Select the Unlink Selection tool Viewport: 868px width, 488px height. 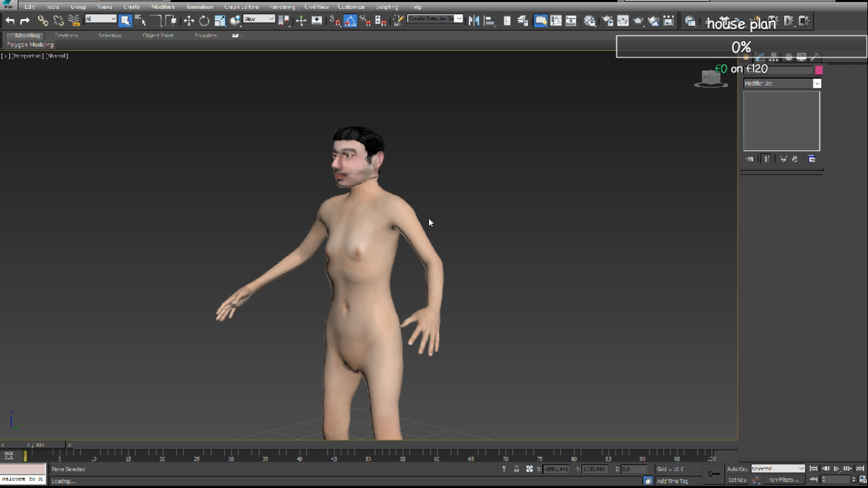tap(58, 21)
